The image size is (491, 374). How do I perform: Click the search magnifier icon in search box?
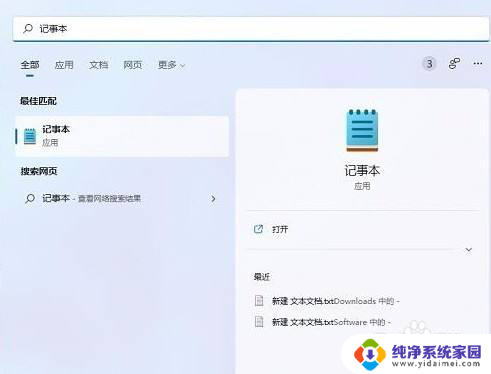(28, 29)
